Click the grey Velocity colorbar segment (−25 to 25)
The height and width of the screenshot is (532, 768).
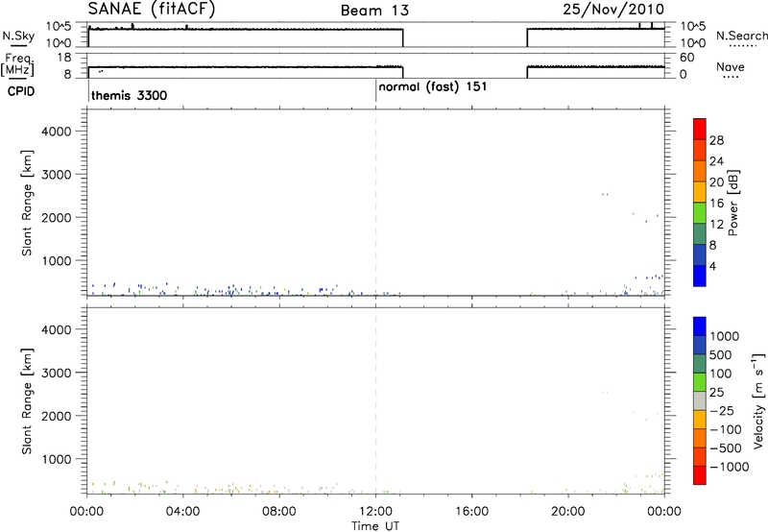tap(700, 401)
